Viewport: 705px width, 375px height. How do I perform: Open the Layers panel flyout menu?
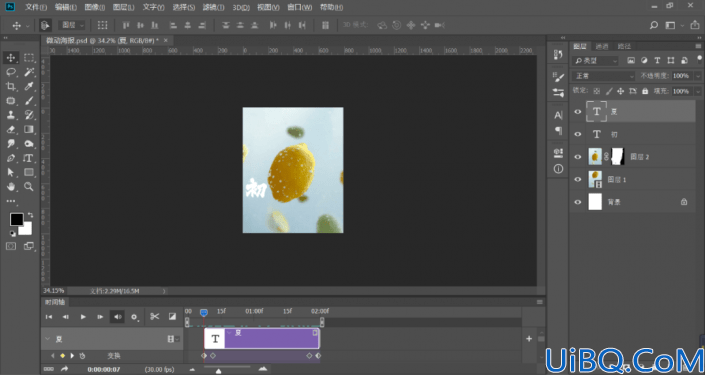point(698,46)
